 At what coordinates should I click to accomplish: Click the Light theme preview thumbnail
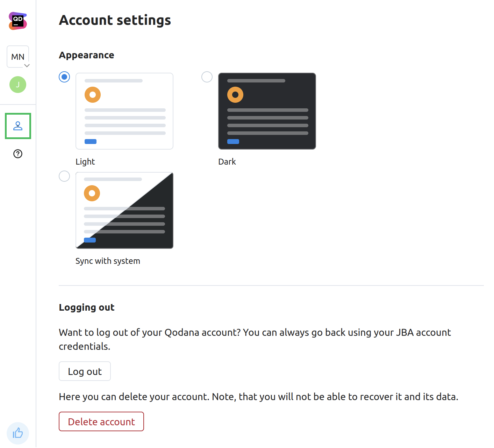tap(124, 111)
